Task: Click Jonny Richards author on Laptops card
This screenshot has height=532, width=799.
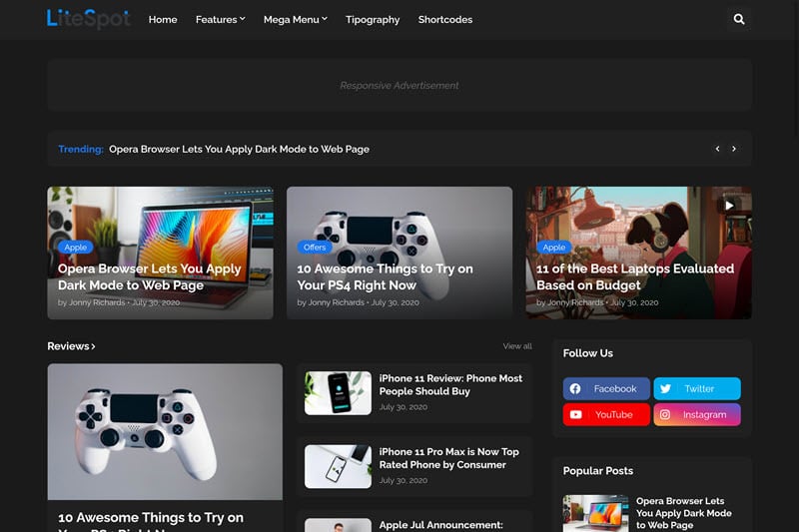Action: point(575,302)
